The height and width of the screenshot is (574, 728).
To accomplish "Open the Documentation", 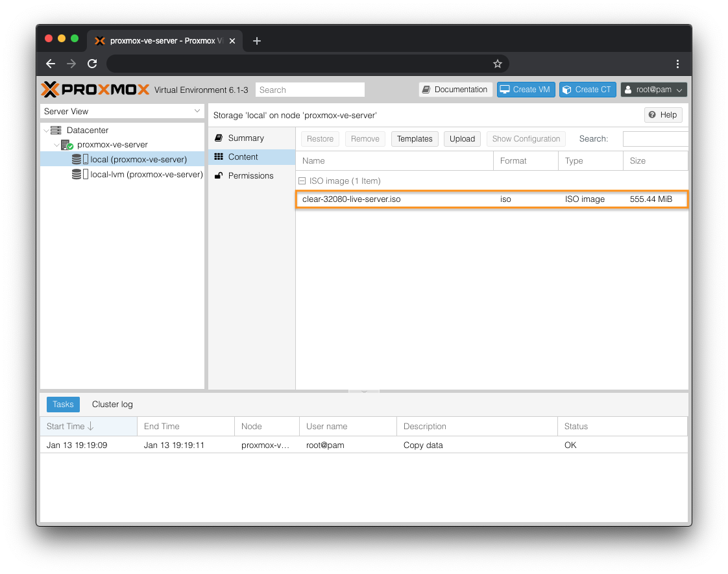I will tap(455, 90).
